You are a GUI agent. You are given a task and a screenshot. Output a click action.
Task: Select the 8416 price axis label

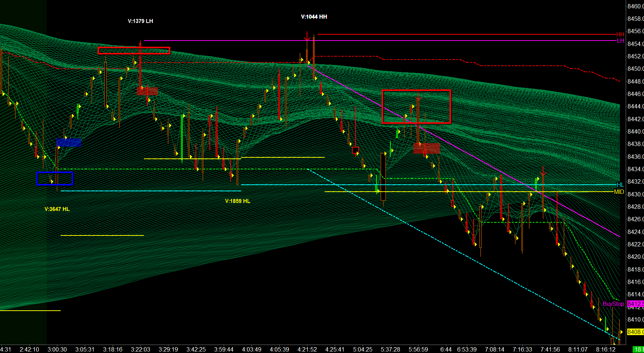636,282
